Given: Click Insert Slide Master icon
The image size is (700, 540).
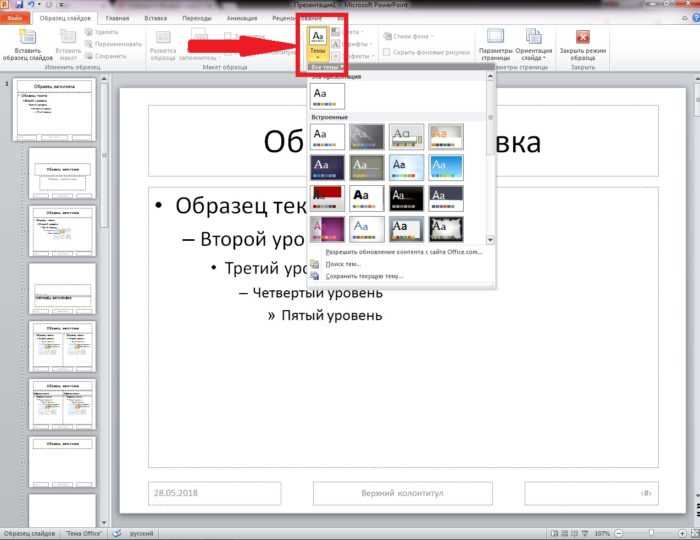Looking at the screenshot, I should [27, 37].
